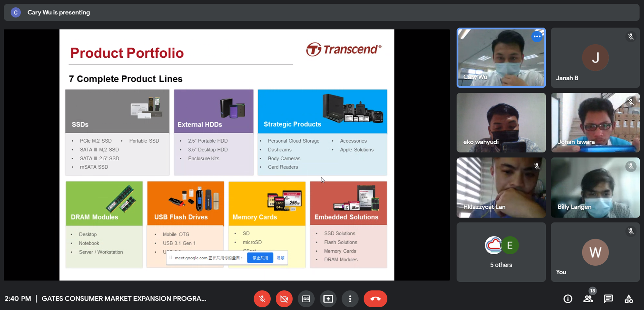Click Johan Iswara's video tile
The height and width of the screenshot is (310, 644).
(595, 122)
